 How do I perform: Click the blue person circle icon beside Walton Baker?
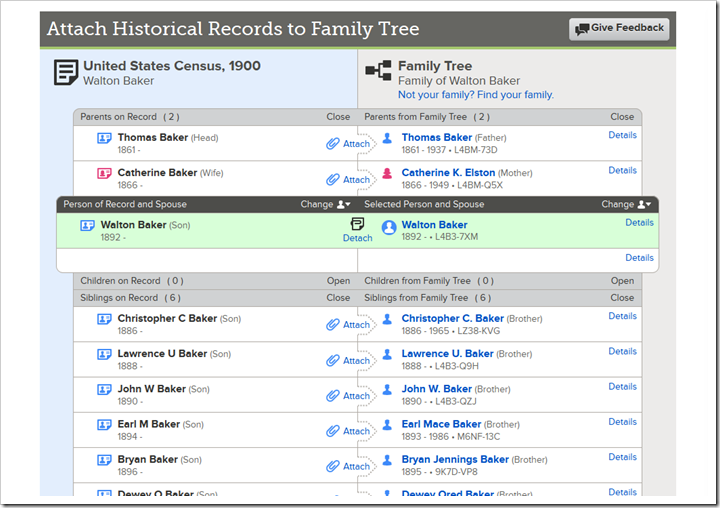pyautogui.click(x=389, y=228)
